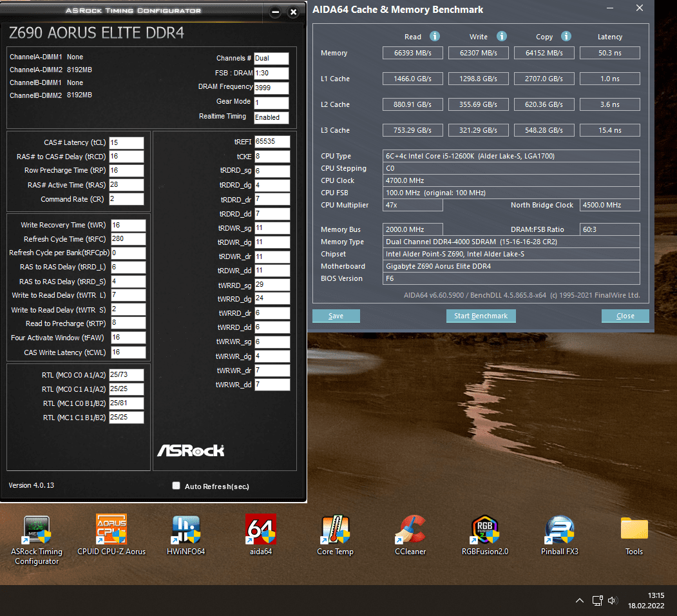
Task: Select the tCKE value field
Action: click(272, 157)
